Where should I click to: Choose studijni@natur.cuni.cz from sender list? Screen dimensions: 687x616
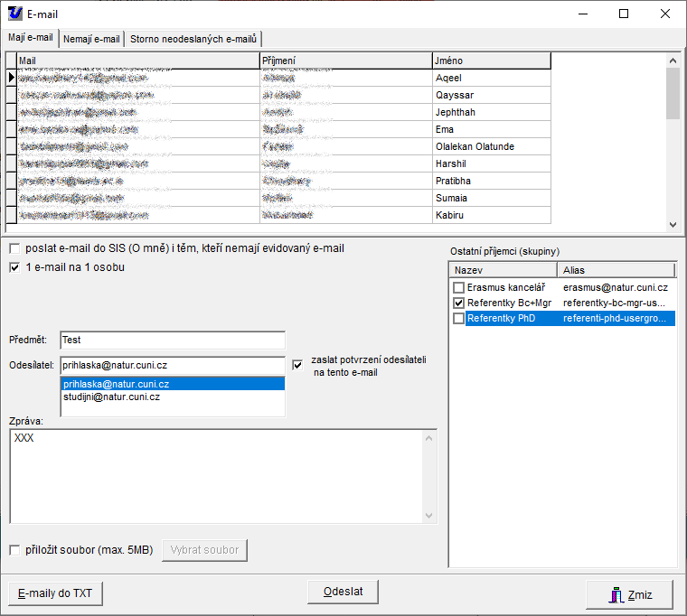(112, 397)
